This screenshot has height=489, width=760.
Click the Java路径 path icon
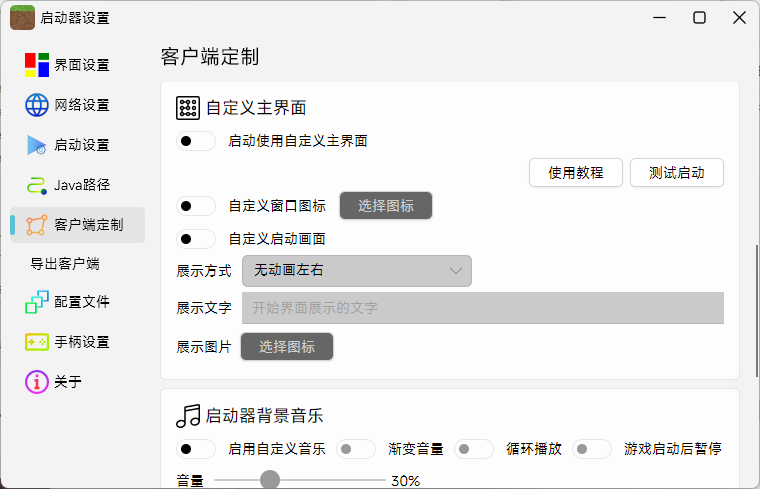point(37,185)
